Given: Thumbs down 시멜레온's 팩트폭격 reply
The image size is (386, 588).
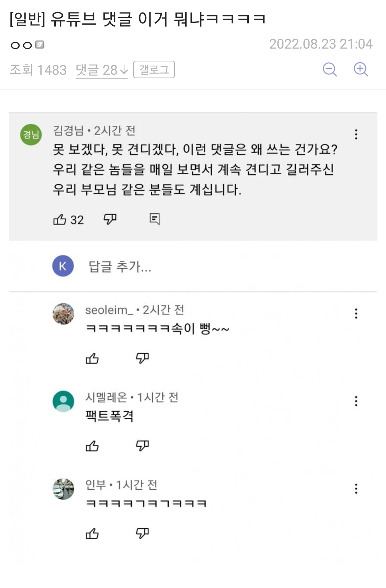Looking at the screenshot, I should pos(142,445).
